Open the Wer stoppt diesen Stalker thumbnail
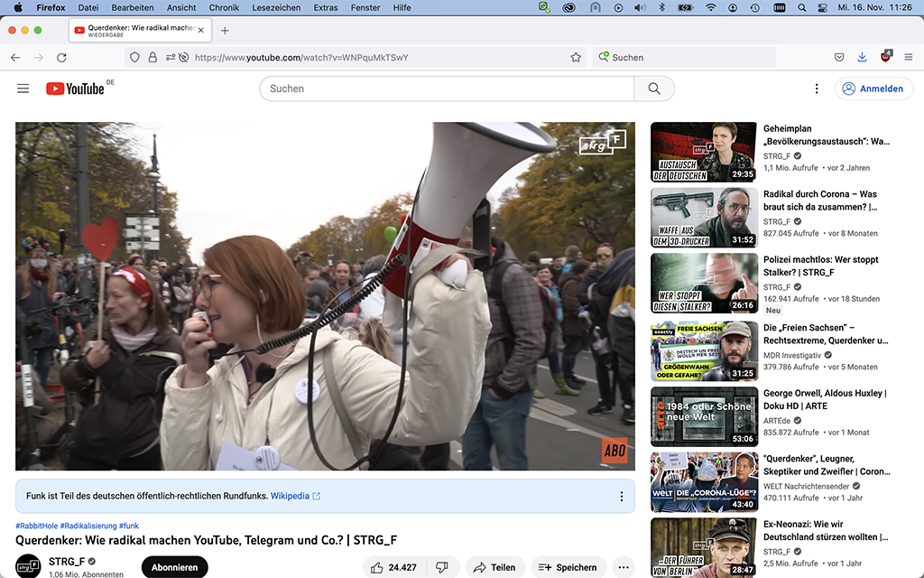 point(704,283)
